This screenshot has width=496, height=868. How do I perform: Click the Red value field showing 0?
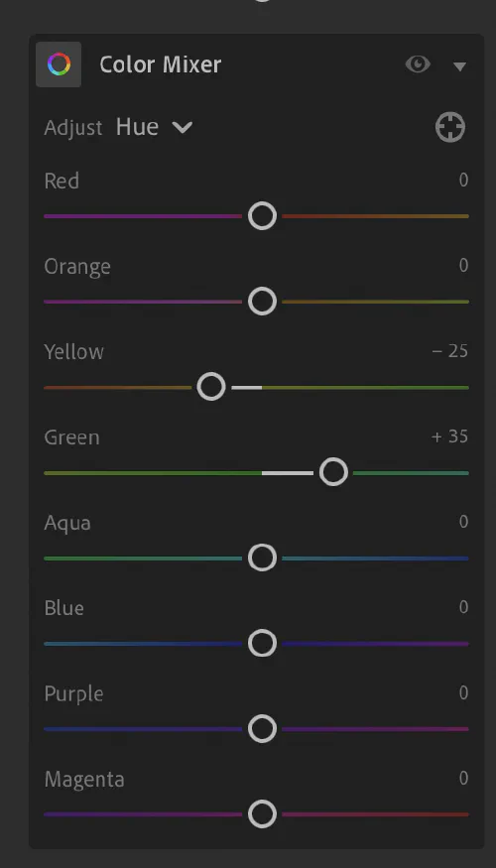tap(464, 180)
